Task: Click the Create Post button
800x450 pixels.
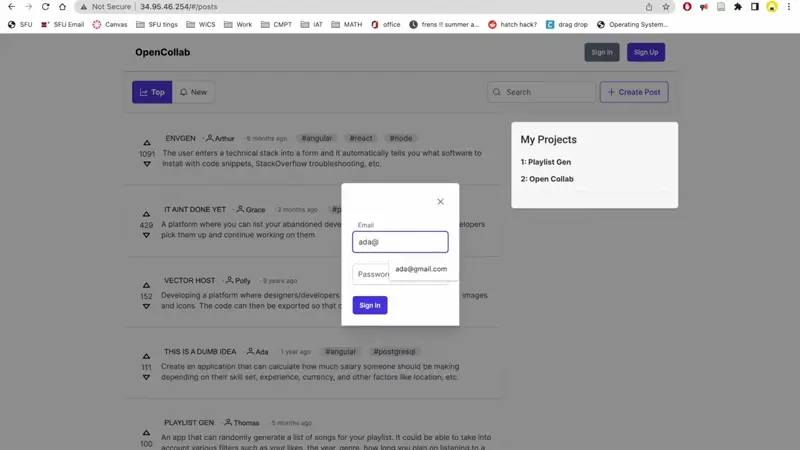Action: (634, 92)
